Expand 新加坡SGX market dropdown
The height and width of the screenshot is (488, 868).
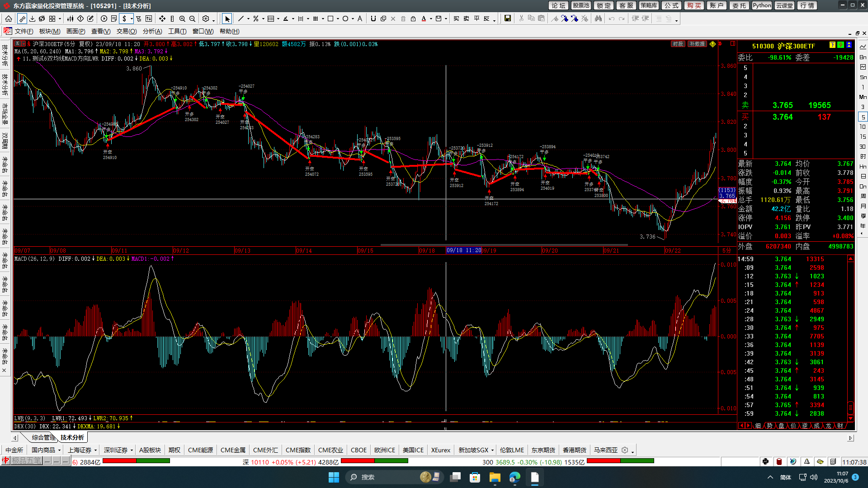coord(492,450)
